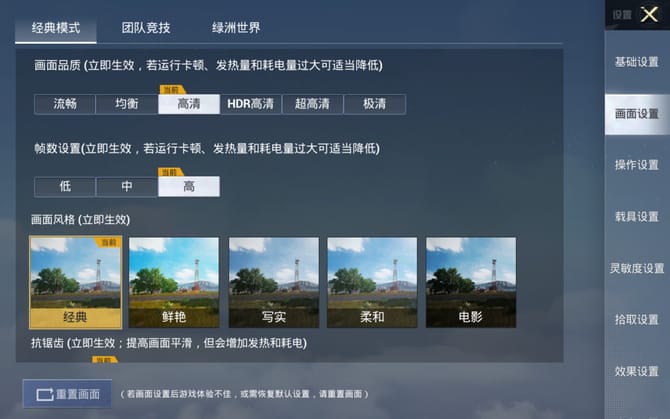Select 均衡 graphics quality option

click(x=126, y=104)
